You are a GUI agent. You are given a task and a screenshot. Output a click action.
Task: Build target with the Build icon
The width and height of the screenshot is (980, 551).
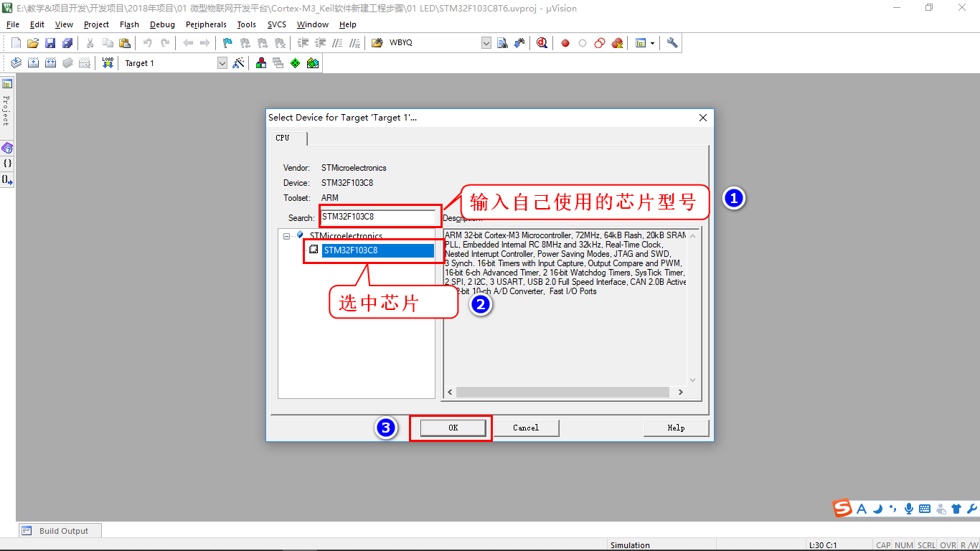pos(33,63)
